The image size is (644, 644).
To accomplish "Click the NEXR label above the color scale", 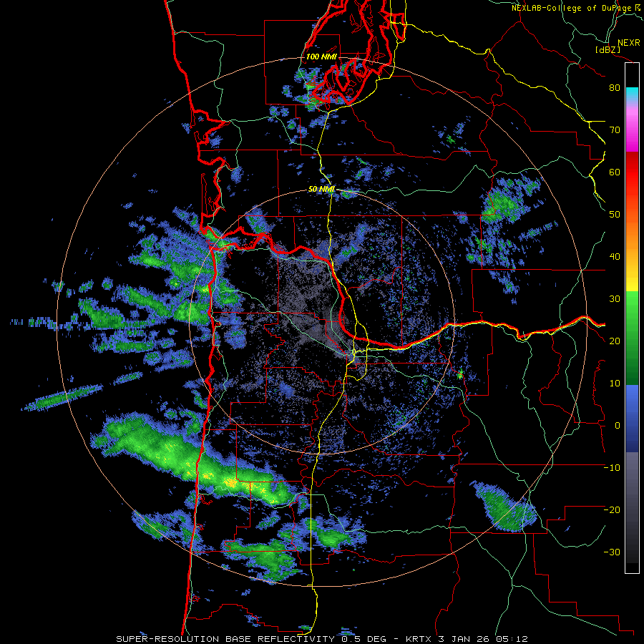I will coord(629,43).
